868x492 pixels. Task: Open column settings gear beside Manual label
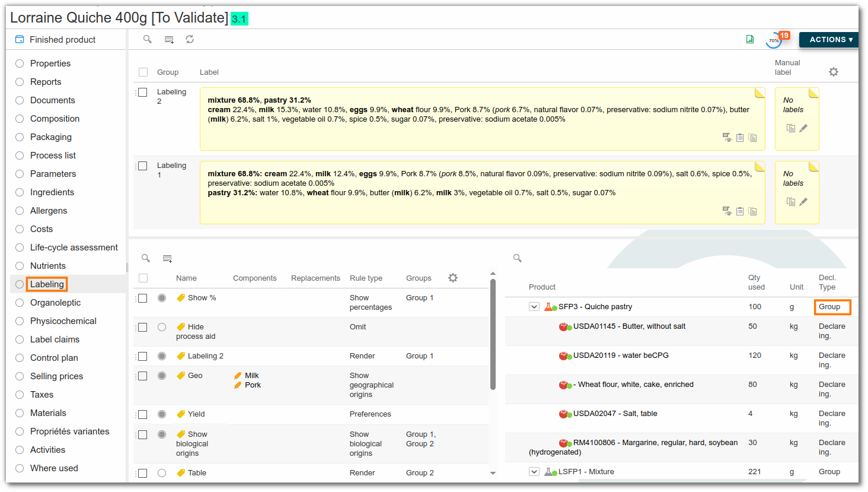(x=834, y=72)
